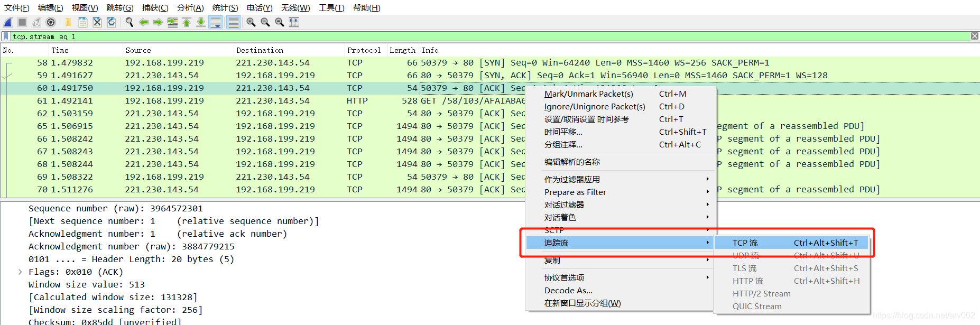Close the capture file with the X icon
Image resolution: width=980 pixels, height=325 pixels.
coord(97,22)
